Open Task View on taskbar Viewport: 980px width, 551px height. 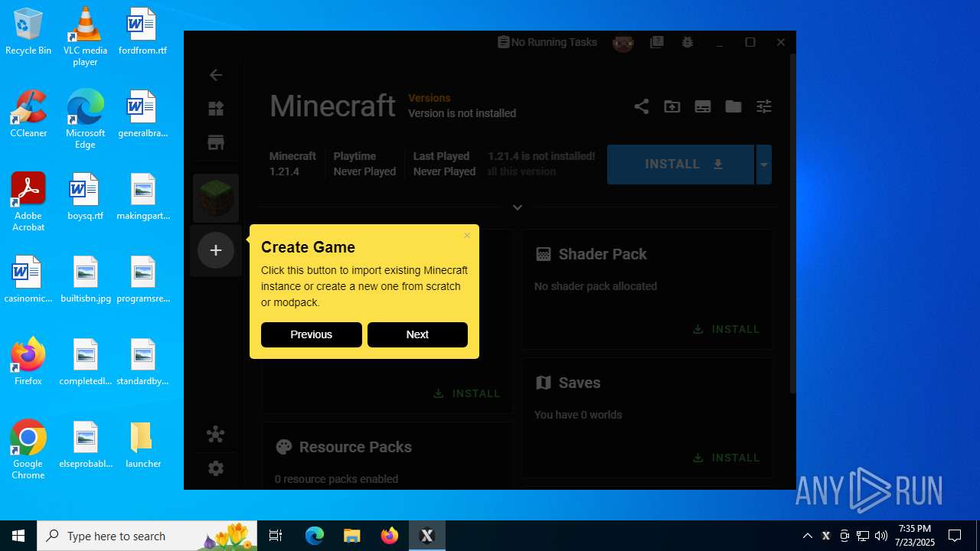pyautogui.click(x=276, y=536)
